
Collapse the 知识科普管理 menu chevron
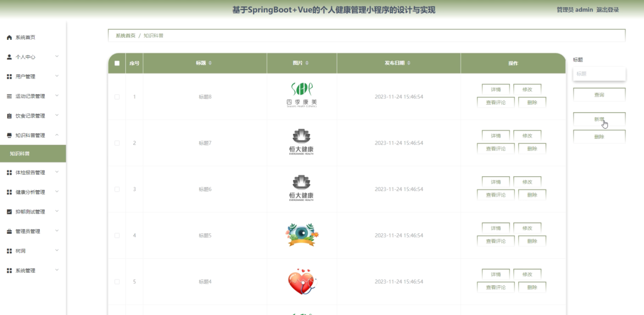57,135
